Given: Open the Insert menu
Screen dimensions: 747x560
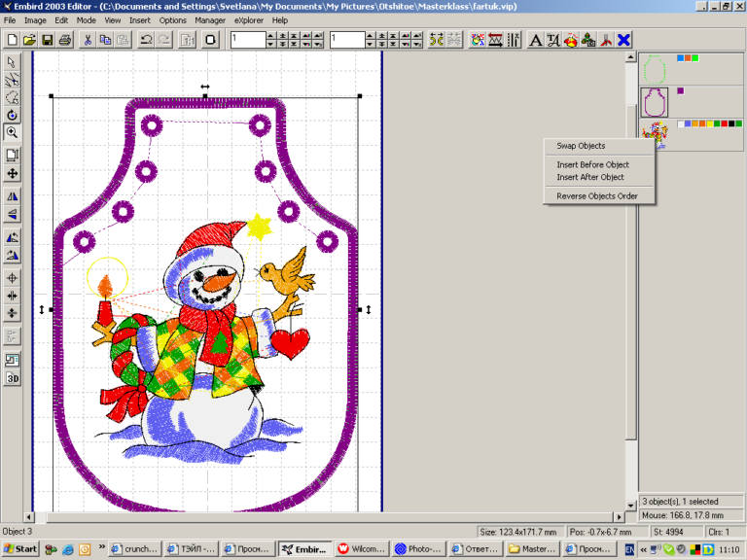Looking at the screenshot, I should [140, 19].
